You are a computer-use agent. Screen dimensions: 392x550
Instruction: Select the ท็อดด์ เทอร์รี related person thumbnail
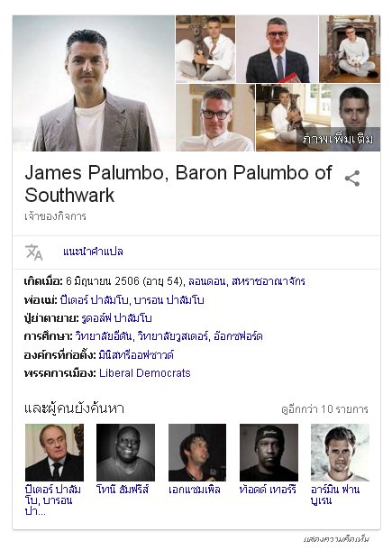(x=269, y=453)
